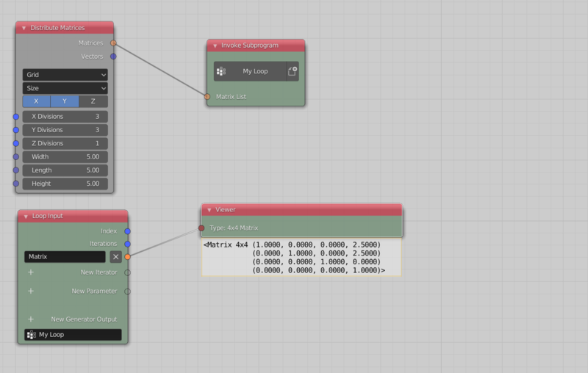Click the plus icon for New Parameter
This screenshot has height=373, width=588.
31,291
